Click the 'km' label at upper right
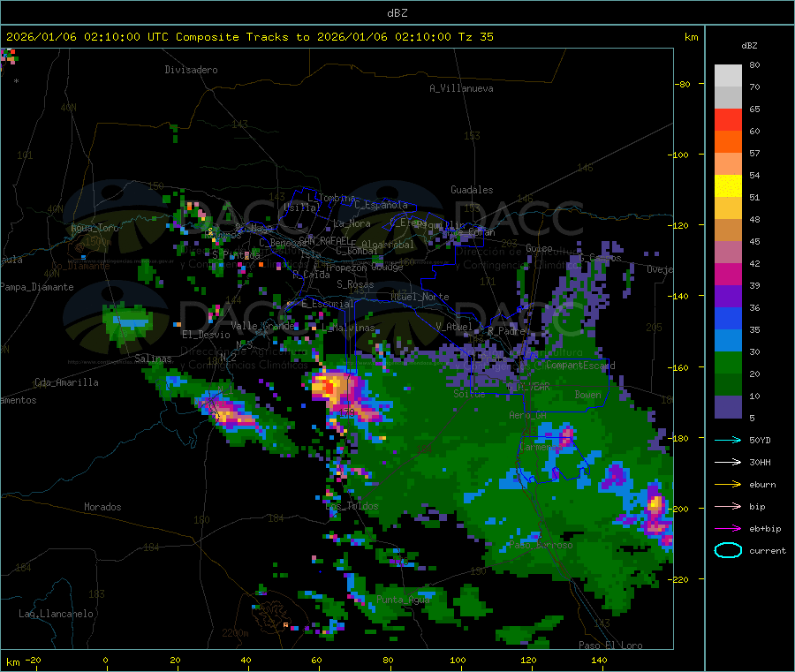 [691, 37]
